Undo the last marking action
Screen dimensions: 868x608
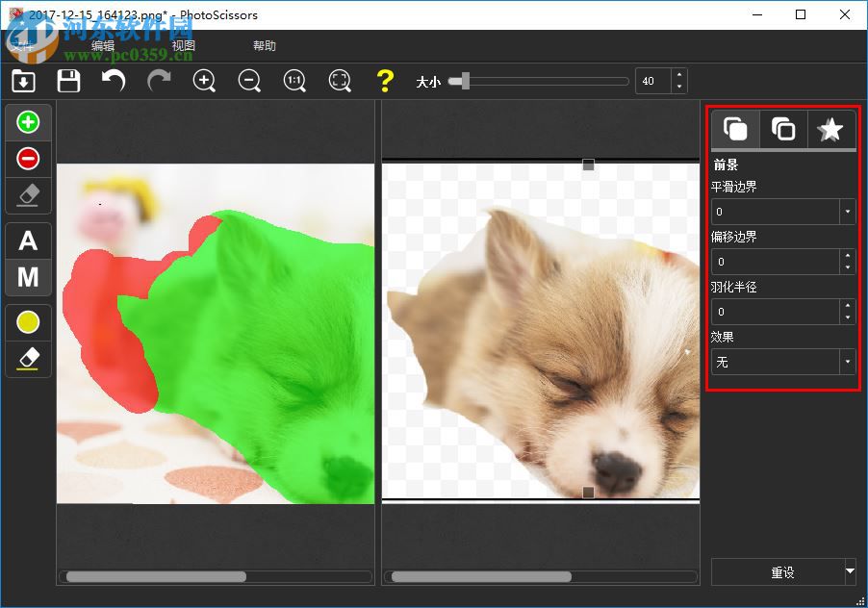click(113, 81)
